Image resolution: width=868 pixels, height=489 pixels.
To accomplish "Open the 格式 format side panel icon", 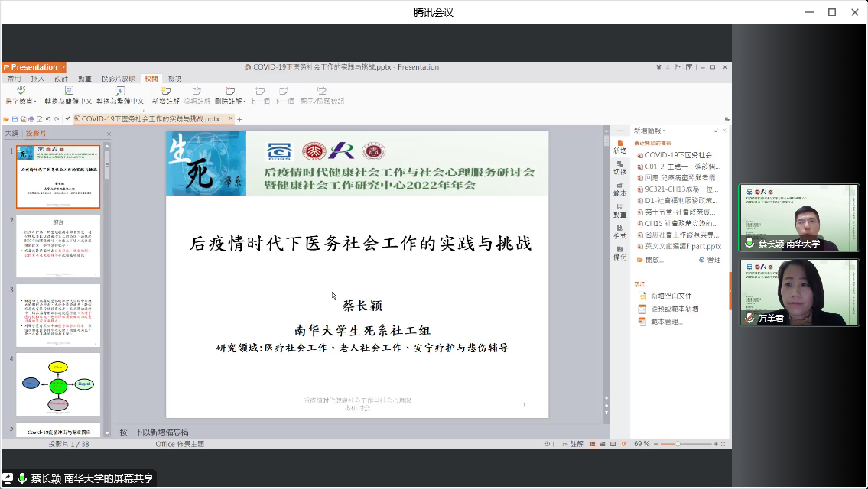I will tap(619, 231).
